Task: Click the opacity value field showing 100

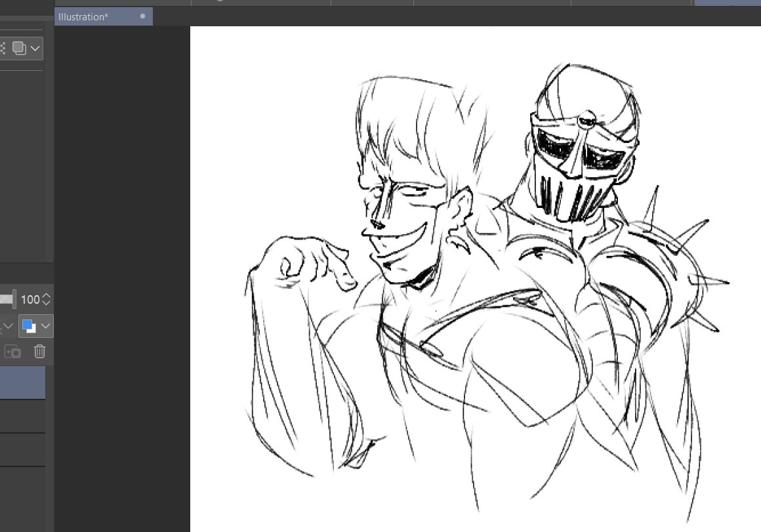Action: [30, 300]
